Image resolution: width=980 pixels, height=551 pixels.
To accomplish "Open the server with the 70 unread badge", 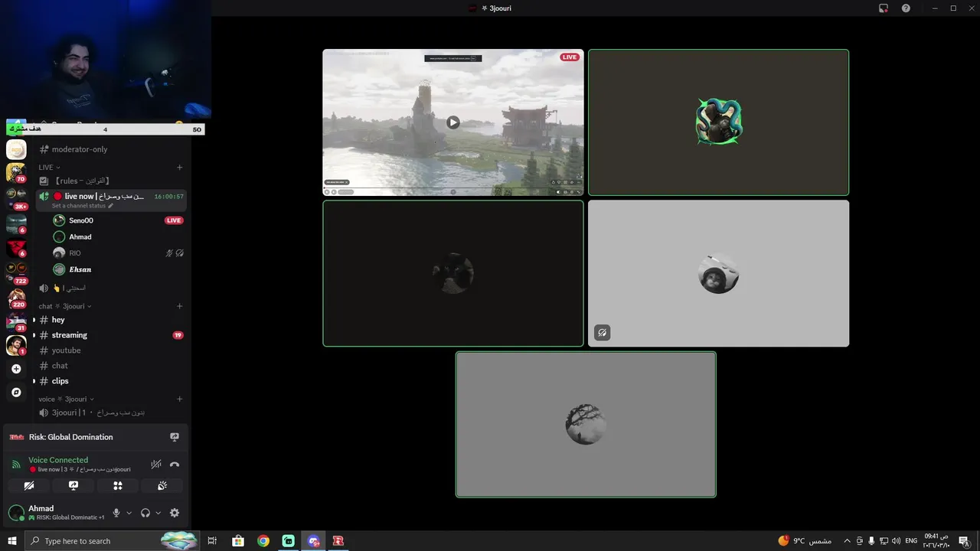I will pos(16,172).
